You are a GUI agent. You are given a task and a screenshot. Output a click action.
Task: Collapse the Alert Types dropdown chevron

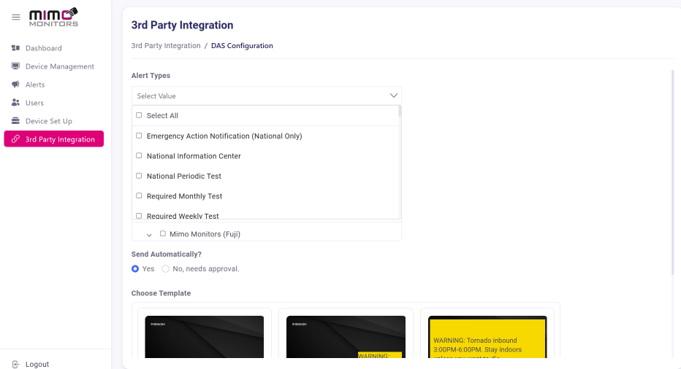(393, 96)
